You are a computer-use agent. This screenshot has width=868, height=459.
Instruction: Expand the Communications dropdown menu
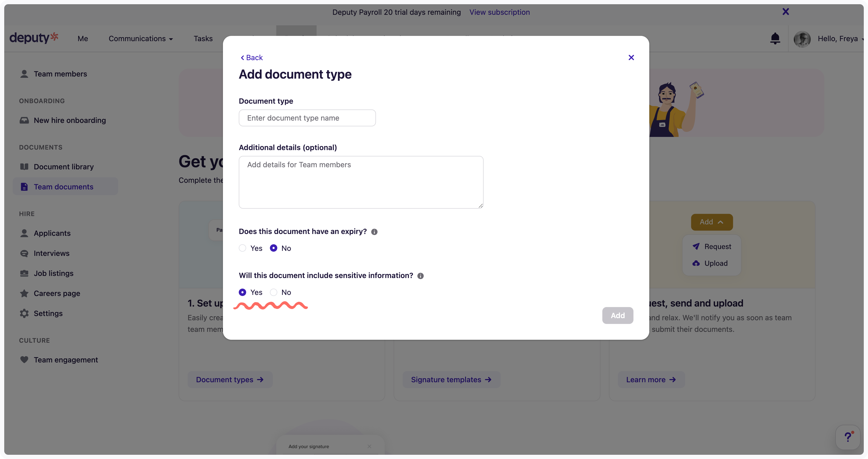[x=141, y=39]
